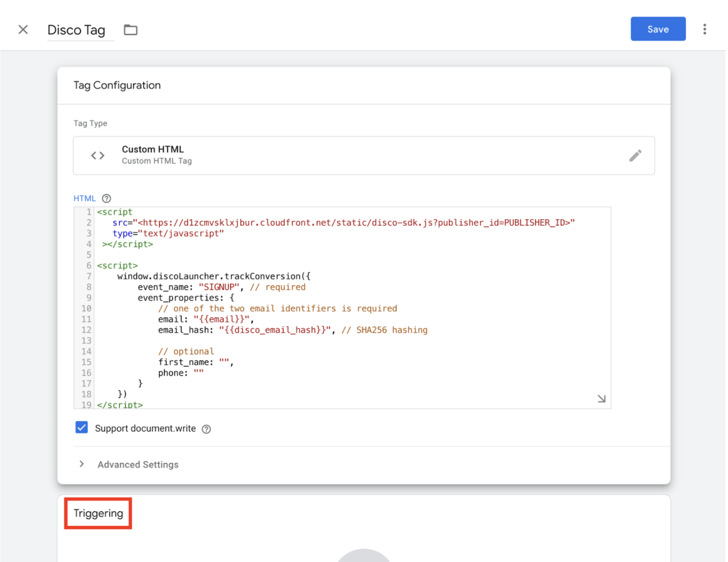Open the three-dot more options menu
The image size is (728, 562).
[x=704, y=29]
